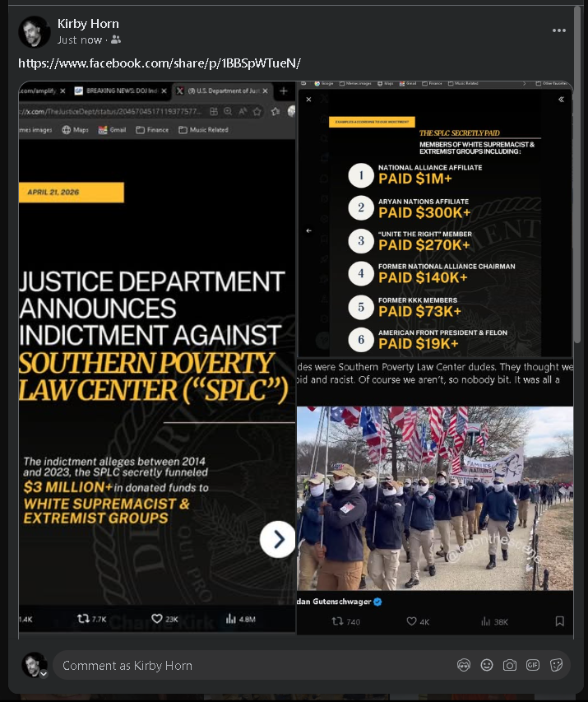Click inside the 'Comment as Kirby Horn' field
Image resolution: width=588 pixels, height=702 pixels.
[255, 665]
